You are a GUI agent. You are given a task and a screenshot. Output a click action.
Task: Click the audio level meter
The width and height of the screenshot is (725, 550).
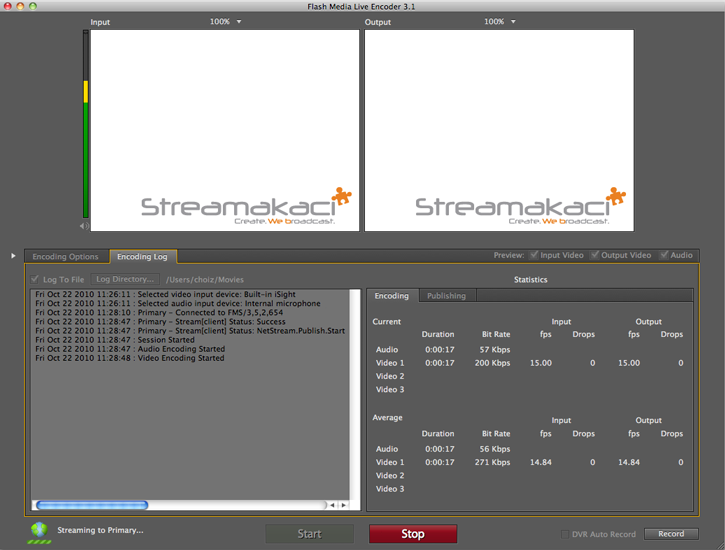coord(86,124)
